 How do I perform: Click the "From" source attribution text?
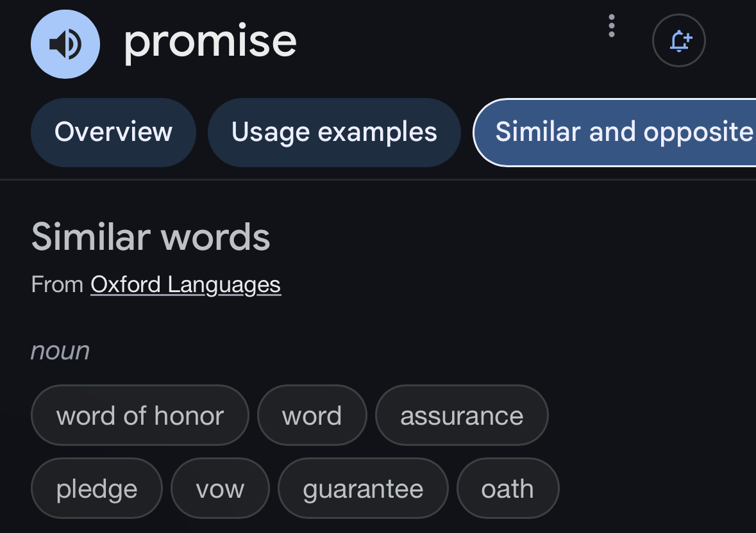(x=57, y=284)
